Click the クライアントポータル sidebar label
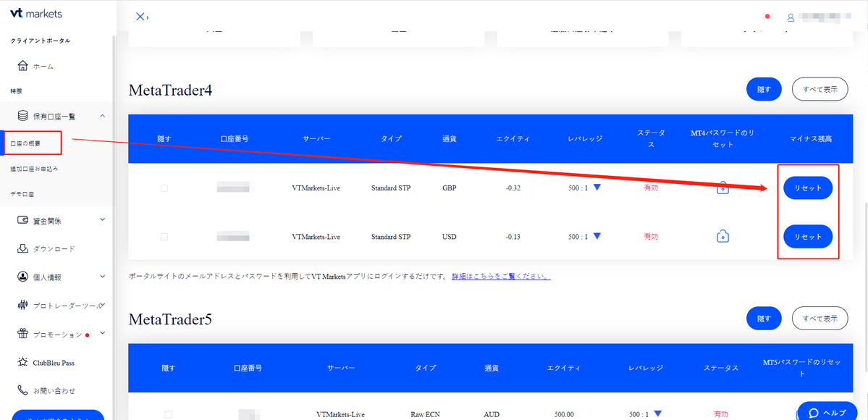This screenshot has height=420, width=868. (x=41, y=41)
